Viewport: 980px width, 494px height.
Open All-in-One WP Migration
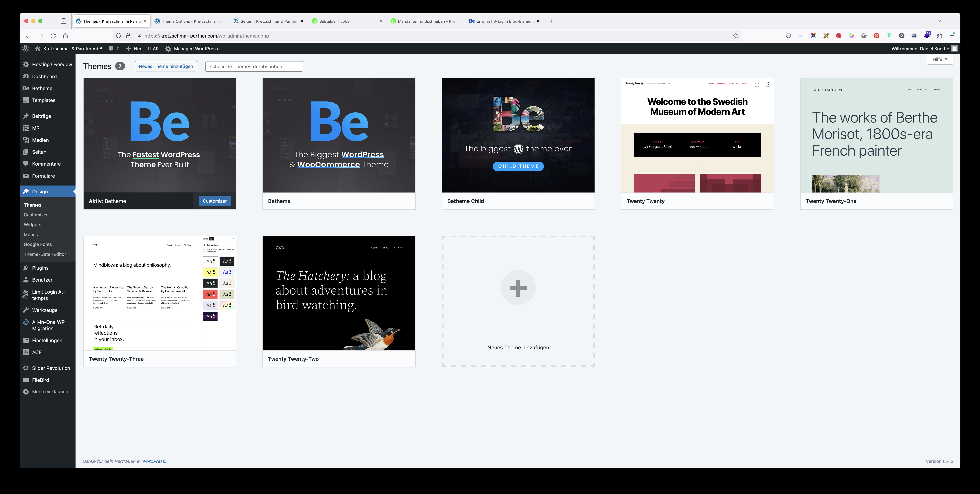(x=48, y=325)
